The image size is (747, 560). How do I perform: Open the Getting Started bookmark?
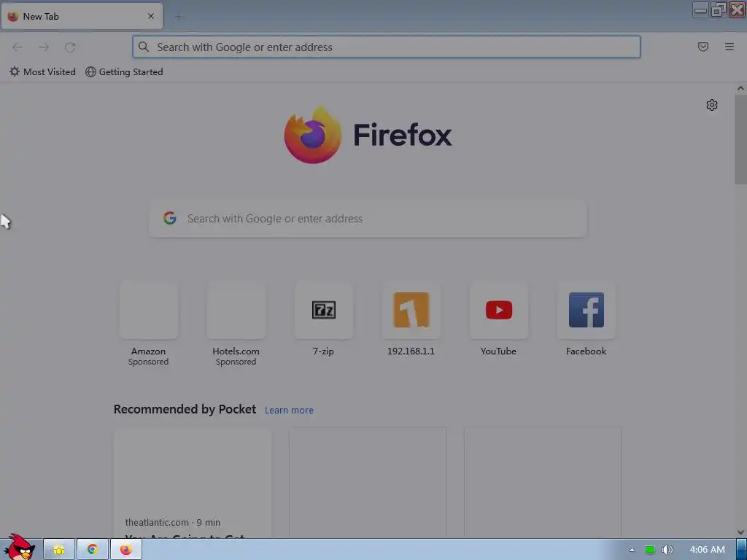[x=124, y=72]
